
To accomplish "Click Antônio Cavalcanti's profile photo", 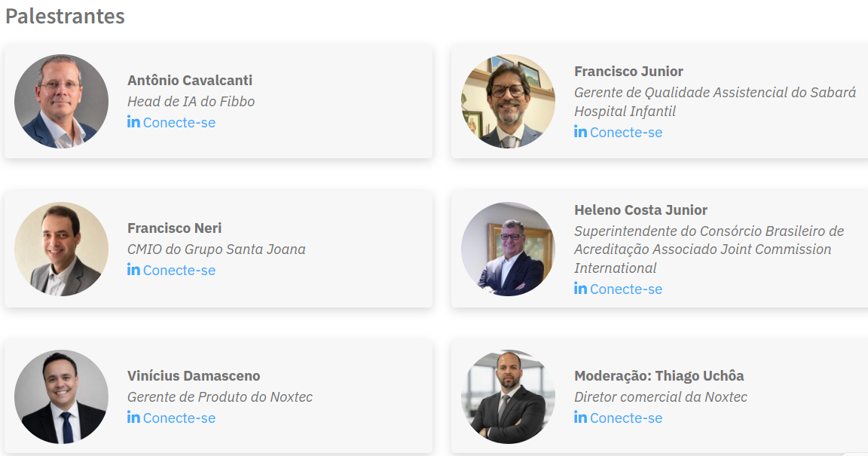I will pos(61,101).
